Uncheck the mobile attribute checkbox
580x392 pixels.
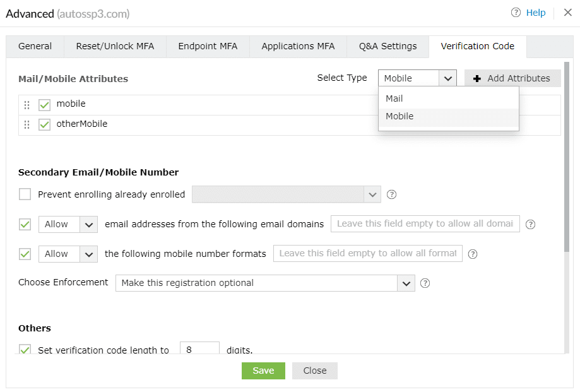coord(44,105)
